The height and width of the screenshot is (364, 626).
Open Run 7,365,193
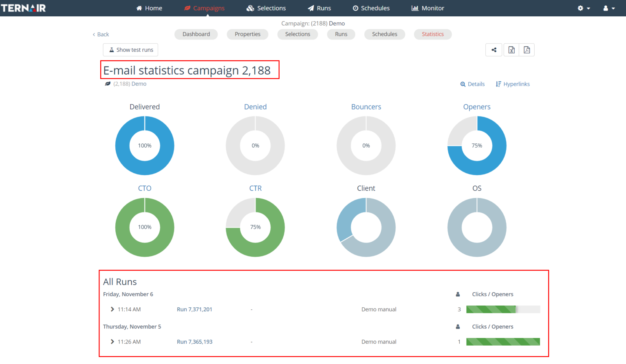[x=194, y=342]
